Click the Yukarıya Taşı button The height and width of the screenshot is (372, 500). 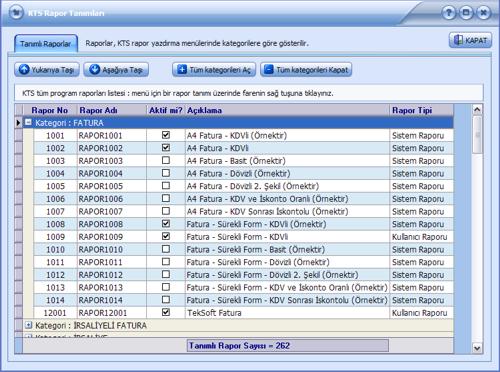pyautogui.click(x=47, y=70)
